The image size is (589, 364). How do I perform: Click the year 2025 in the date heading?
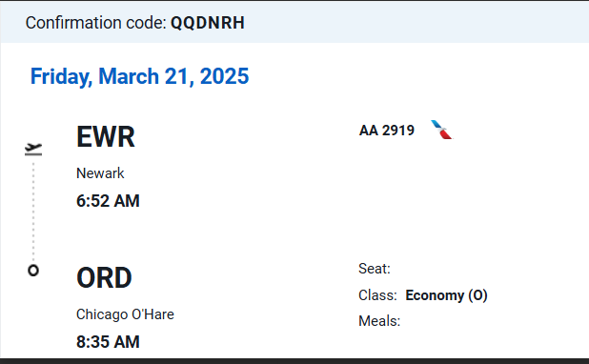click(x=224, y=76)
